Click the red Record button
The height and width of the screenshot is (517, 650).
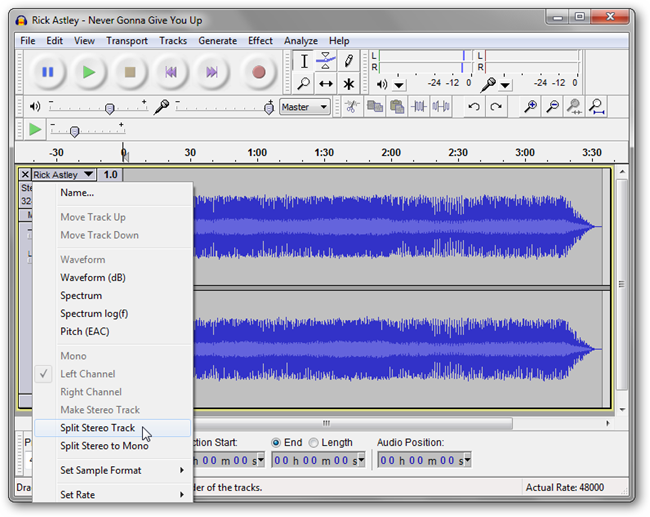(x=258, y=72)
